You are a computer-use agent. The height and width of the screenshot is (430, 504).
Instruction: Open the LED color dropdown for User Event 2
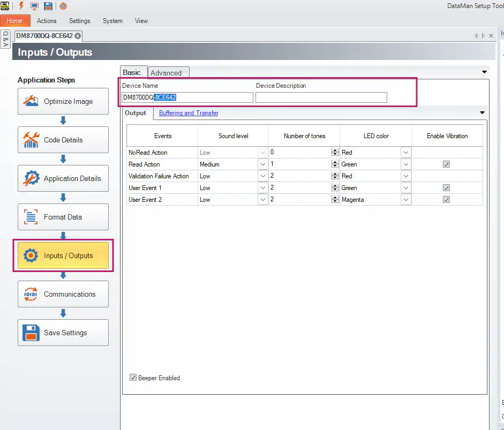406,199
